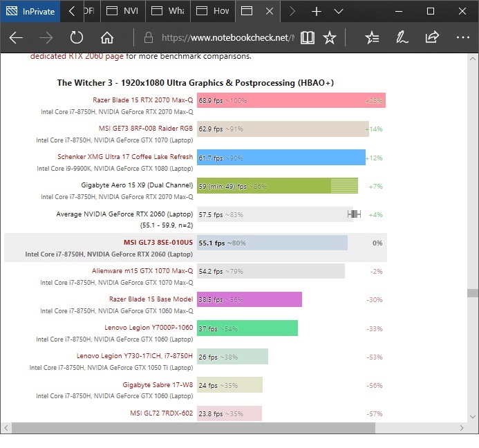The width and height of the screenshot is (479, 448).
Task: Open Gigabyte Sabre 17-W8 link
Action: click(158, 385)
